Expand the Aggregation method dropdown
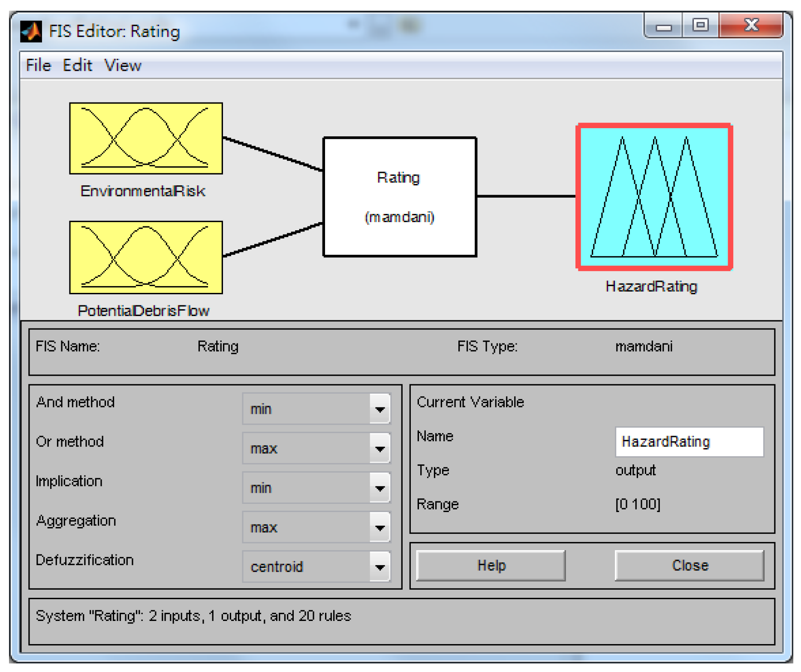Viewport: 801px width, 672px height. coord(316,527)
